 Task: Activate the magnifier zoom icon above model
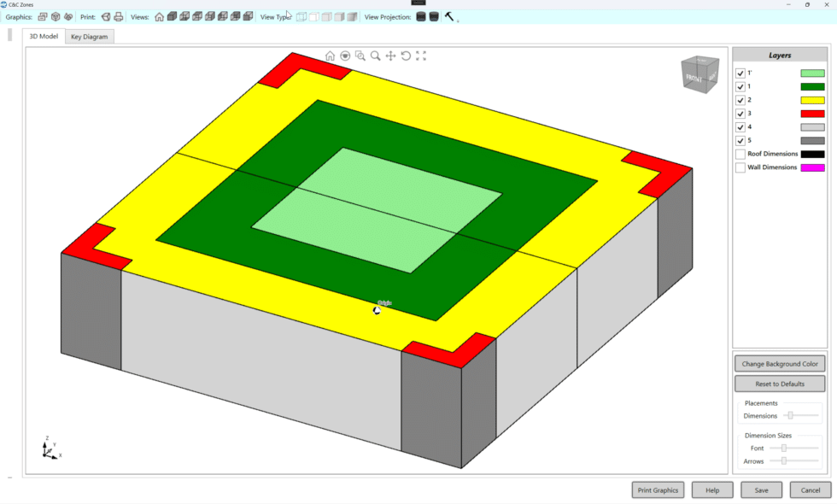coord(375,56)
